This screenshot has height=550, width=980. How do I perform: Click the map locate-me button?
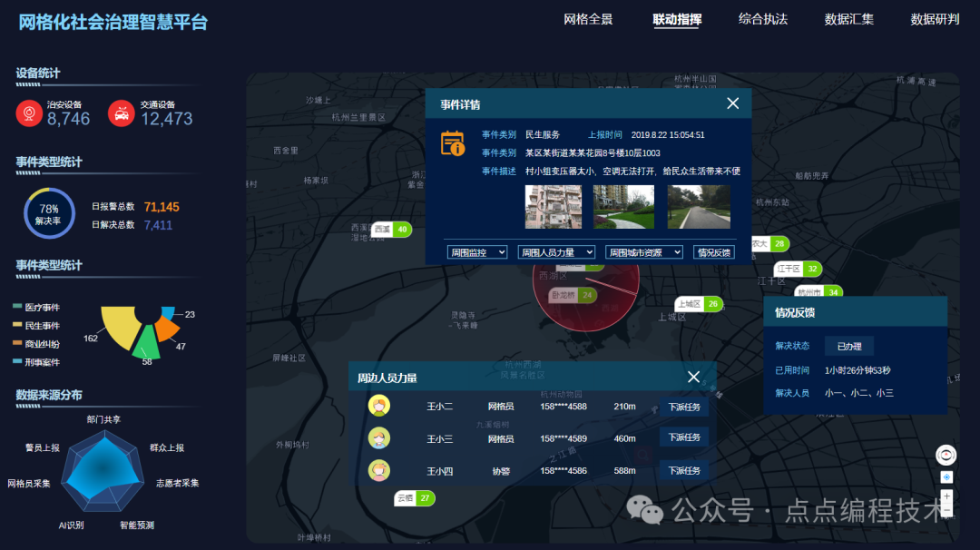(946, 476)
